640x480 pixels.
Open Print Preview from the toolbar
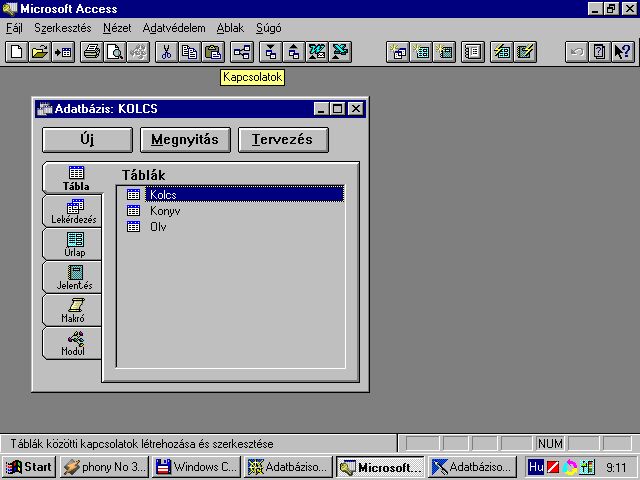(115, 52)
